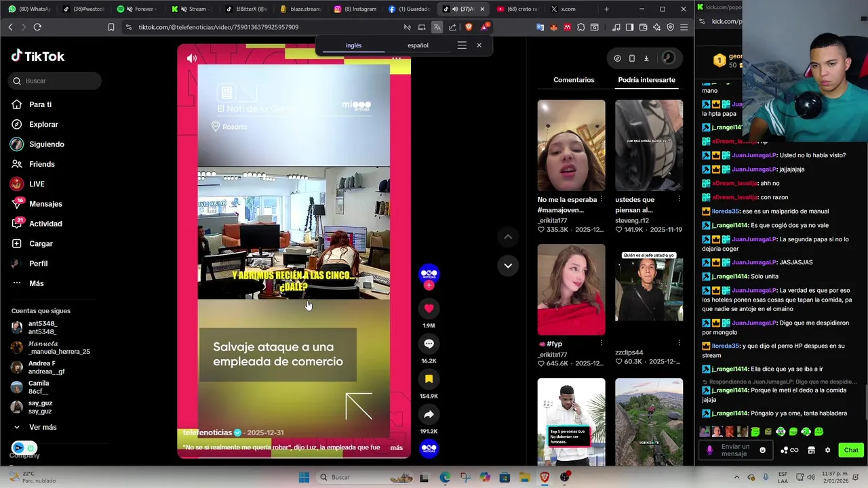
Task: Switch to Instagram browser tab
Action: point(355,9)
